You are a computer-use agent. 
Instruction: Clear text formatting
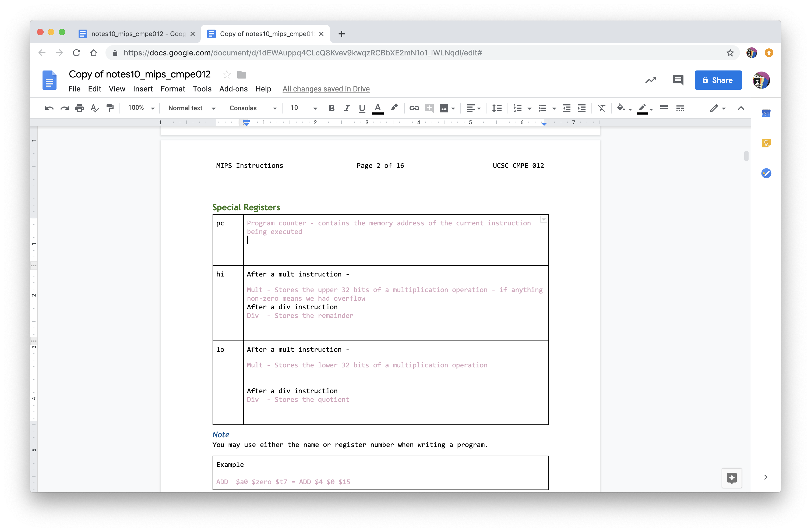pyautogui.click(x=601, y=108)
